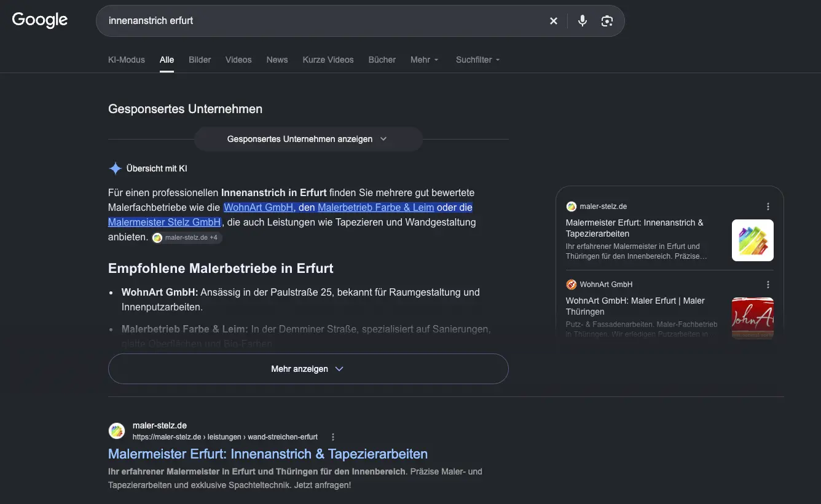Open side card title Malermeister Erfurt: Innenanstrich
Image resolution: width=821 pixels, height=504 pixels.
tap(635, 228)
